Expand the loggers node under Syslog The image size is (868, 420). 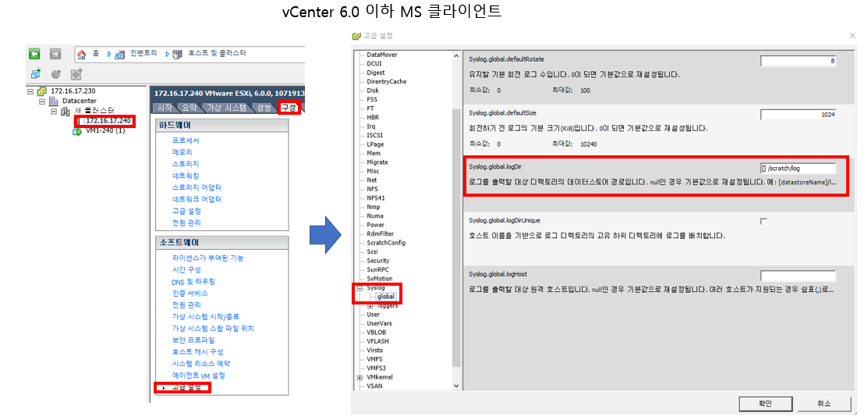[x=370, y=306]
